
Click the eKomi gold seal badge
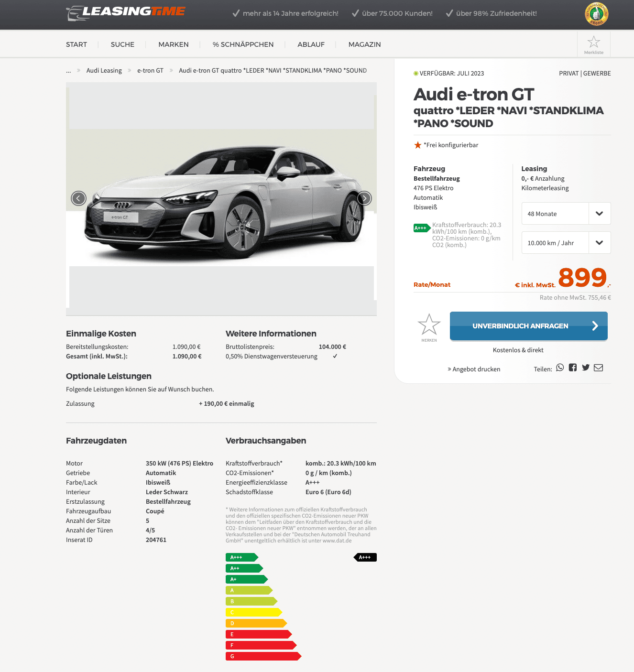[597, 14]
